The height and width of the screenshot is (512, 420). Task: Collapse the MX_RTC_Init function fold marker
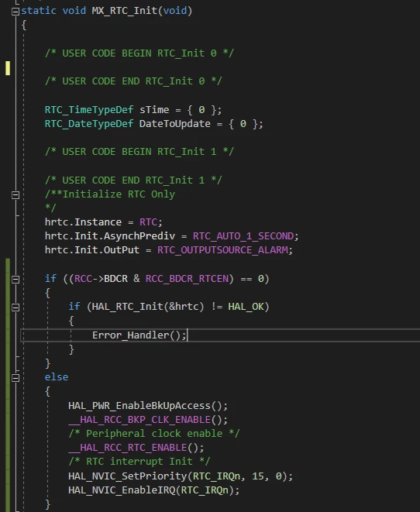pos(15,12)
